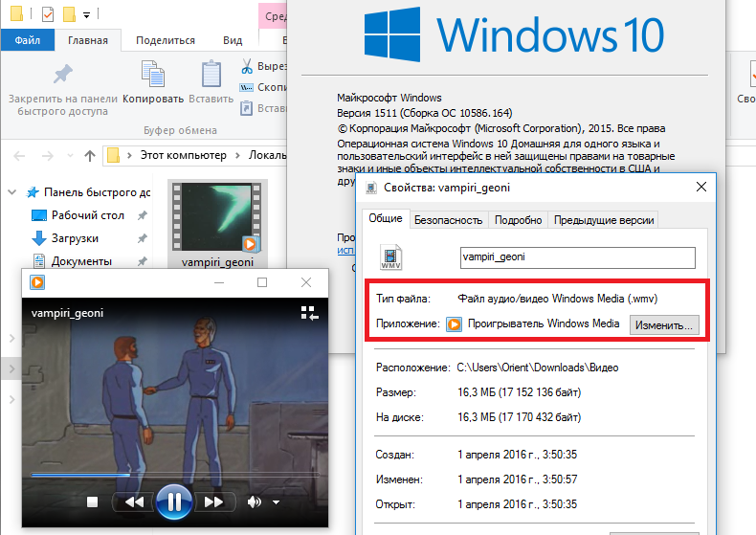This screenshot has height=535, width=756.
Task: Pause playback in Windows Media Player
Action: click(x=174, y=502)
